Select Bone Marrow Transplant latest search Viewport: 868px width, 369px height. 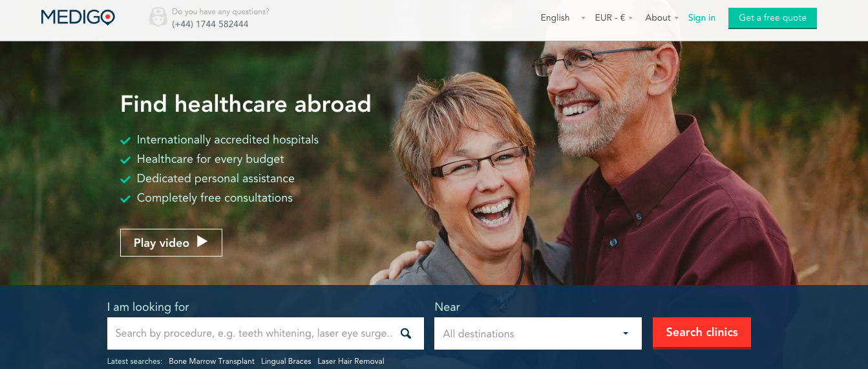(212, 361)
